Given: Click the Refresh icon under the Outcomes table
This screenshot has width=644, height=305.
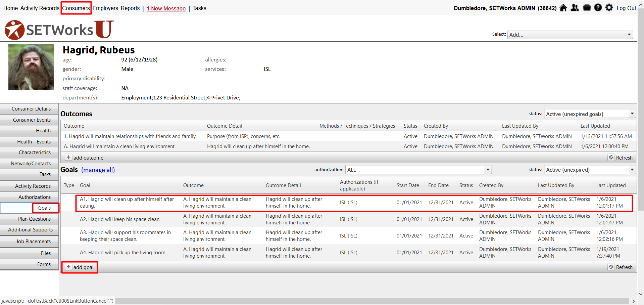Looking at the screenshot, I should [611, 157].
